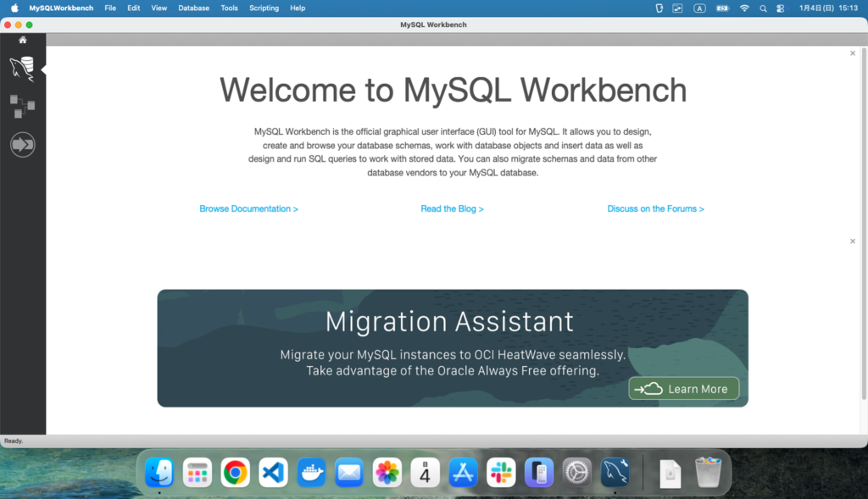Open the Scripting menu
Viewport: 868px width, 499px height.
tap(264, 8)
